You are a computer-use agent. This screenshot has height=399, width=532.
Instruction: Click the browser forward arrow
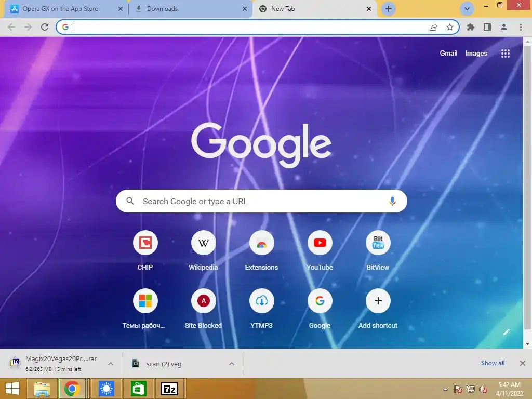coord(28,27)
